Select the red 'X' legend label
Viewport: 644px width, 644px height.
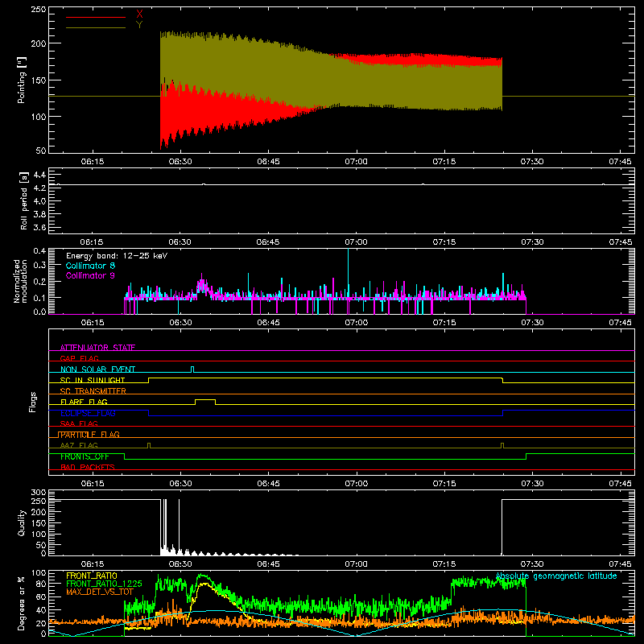click(x=139, y=14)
